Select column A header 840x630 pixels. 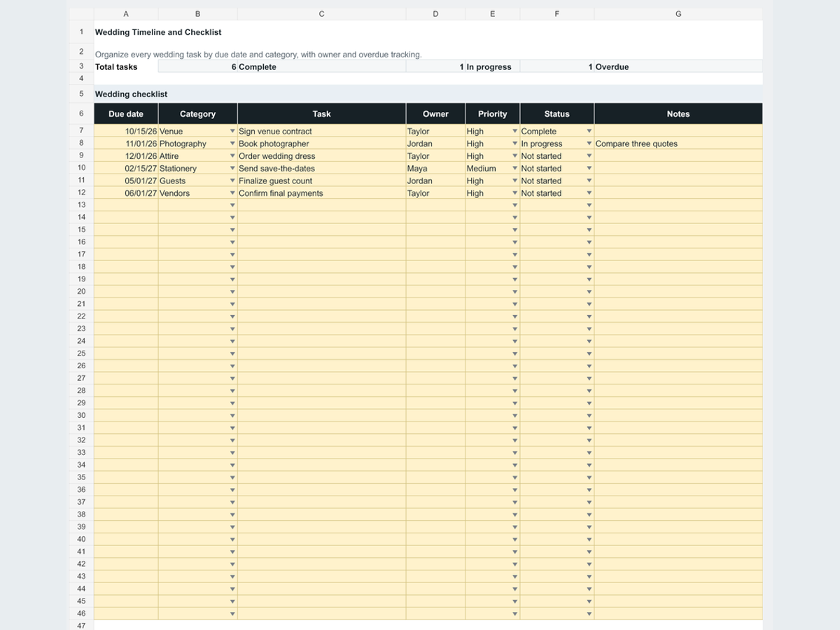tap(126, 14)
